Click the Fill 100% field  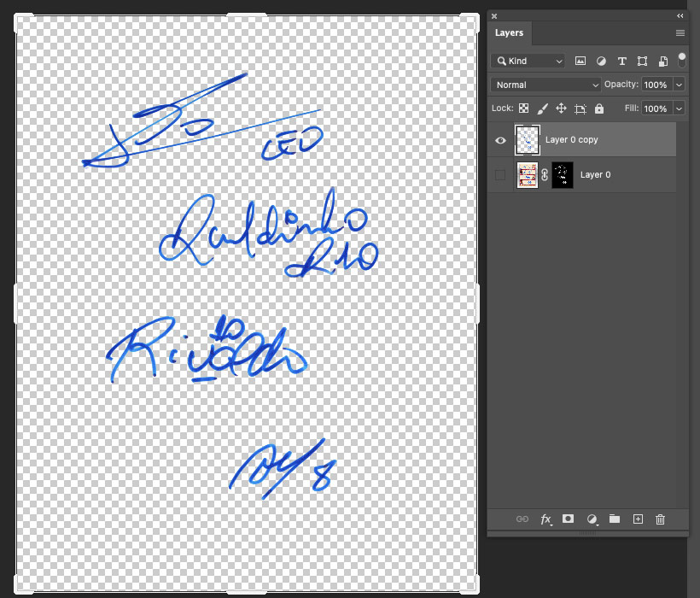click(x=656, y=108)
